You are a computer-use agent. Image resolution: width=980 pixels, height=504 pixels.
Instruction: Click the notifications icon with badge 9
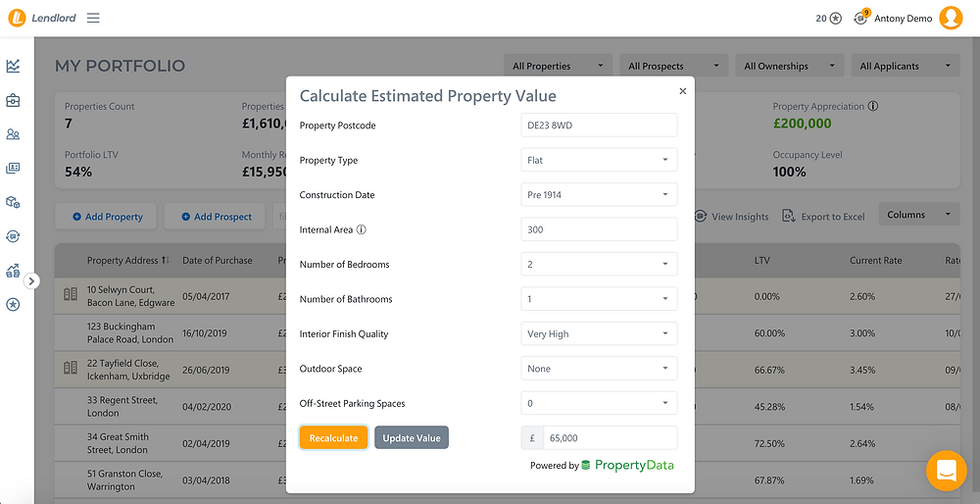click(x=861, y=18)
